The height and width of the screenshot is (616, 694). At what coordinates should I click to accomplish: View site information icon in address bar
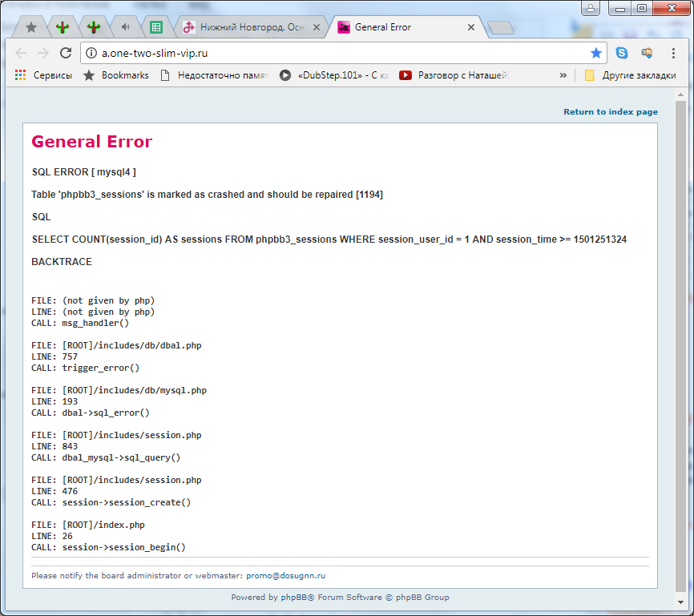click(x=91, y=53)
